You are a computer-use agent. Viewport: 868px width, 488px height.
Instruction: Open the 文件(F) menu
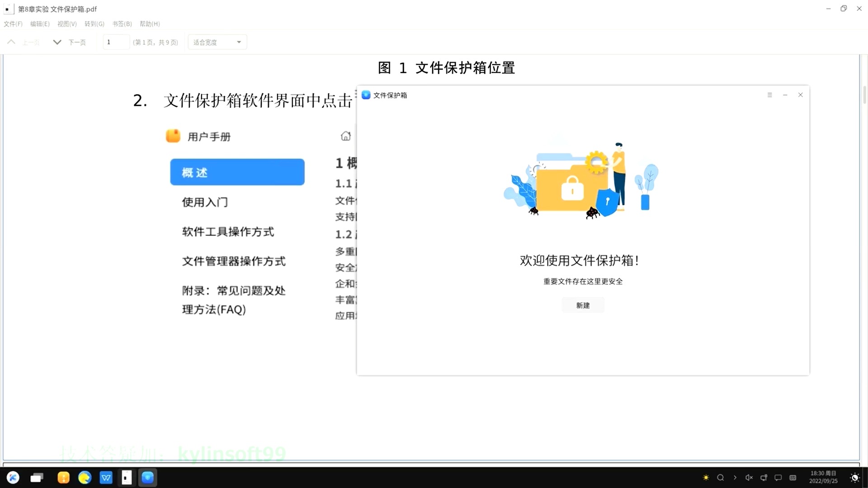click(x=13, y=23)
